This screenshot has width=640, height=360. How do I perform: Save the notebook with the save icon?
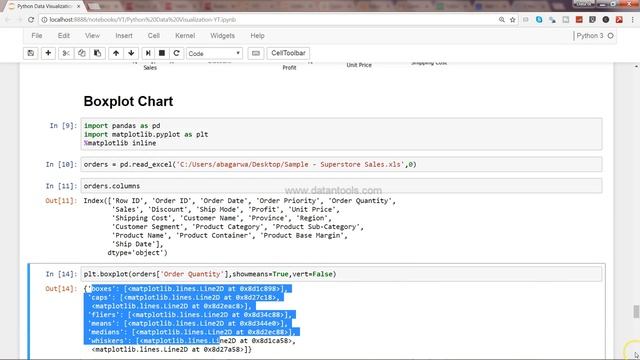click(31, 53)
